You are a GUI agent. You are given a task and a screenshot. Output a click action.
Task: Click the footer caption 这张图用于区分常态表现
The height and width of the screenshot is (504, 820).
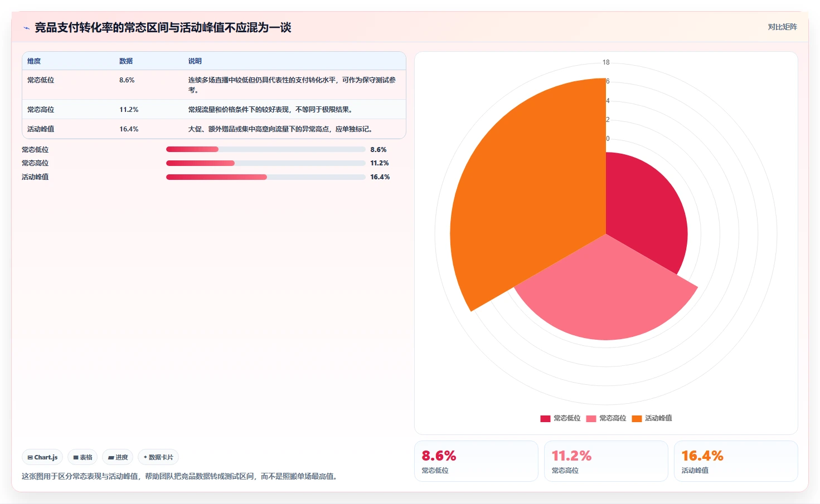tap(181, 476)
